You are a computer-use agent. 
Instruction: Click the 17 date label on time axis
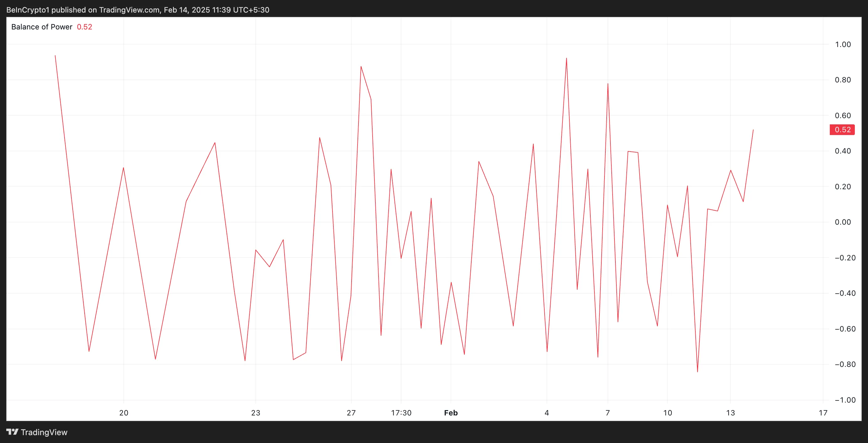[823, 413]
